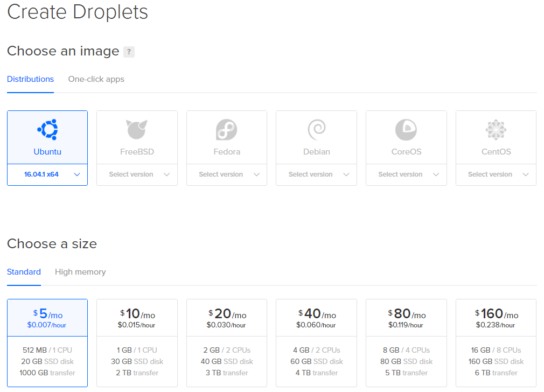Viewport: 544px width, 392px height.
Task: Expand FreeBSD Select version dropdown
Action: (x=137, y=174)
